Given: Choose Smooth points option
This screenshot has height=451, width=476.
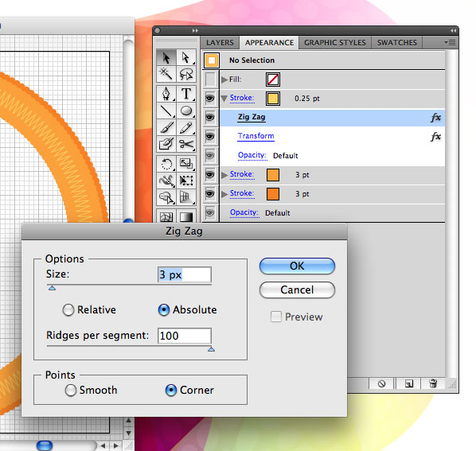Looking at the screenshot, I should pyautogui.click(x=70, y=391).
